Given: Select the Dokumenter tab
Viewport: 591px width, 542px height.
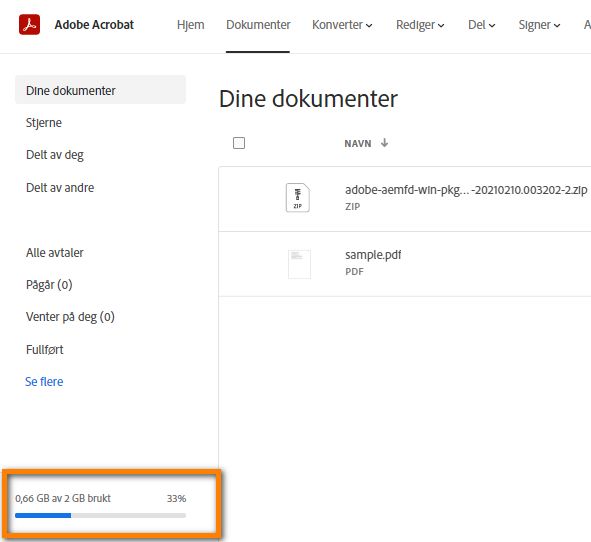Looking at the screenshot, I should tap(258, 25).
